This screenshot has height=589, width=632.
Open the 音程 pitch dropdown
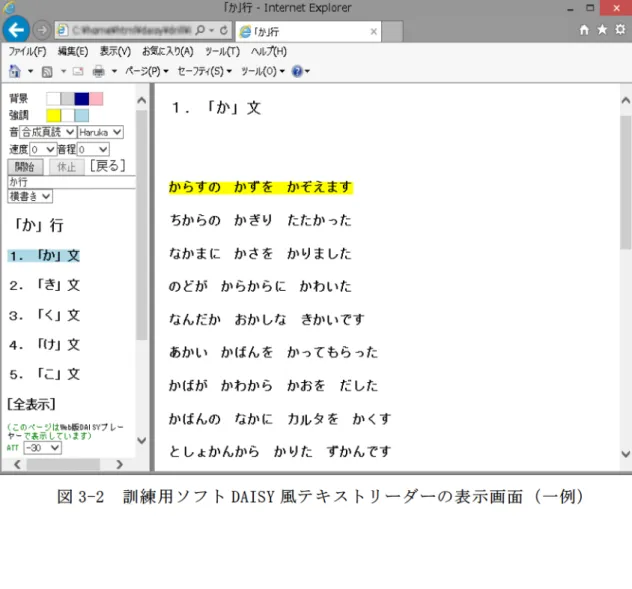tap(93, 150)
